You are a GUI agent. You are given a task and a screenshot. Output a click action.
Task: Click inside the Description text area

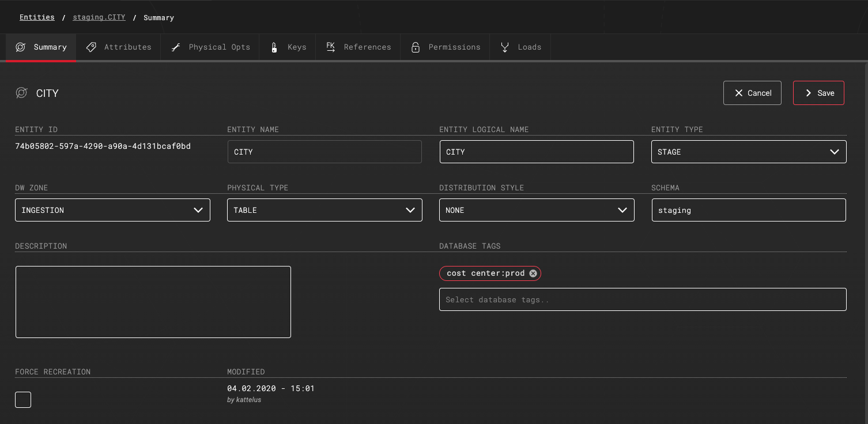tap(153, 301)
